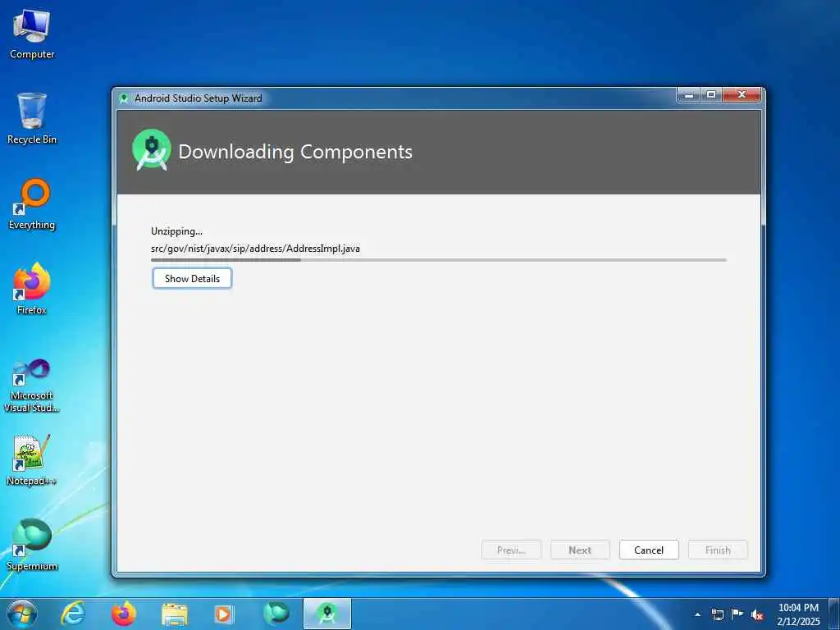
Task: Open the network status tray icon
Action: click(718, 614)
